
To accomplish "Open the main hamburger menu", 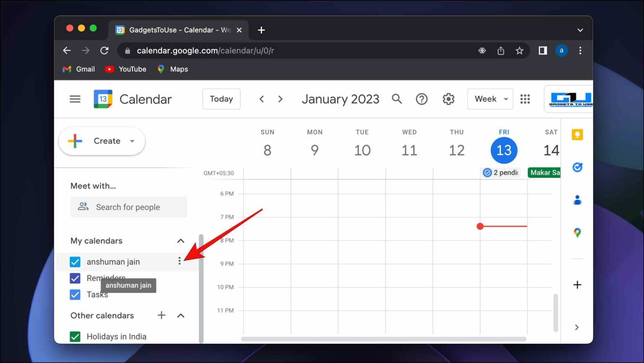I will coord(75,99).
